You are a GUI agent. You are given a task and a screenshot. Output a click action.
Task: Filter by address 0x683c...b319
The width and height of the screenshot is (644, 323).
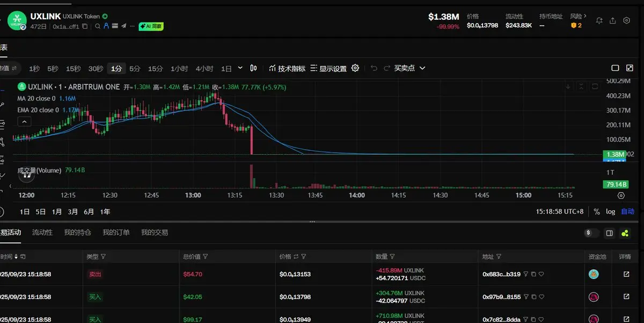(526, 274)
